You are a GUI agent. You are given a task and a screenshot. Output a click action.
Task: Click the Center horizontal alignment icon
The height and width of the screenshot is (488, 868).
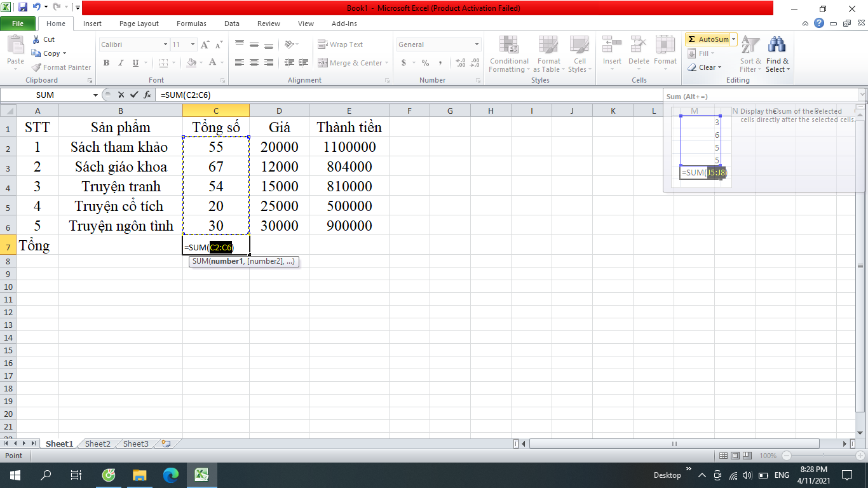pos(254,63)
